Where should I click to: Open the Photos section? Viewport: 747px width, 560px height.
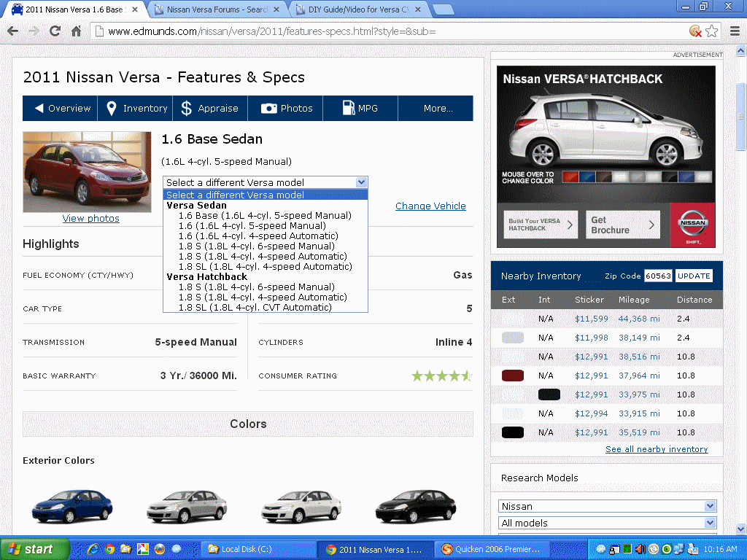pos(285,108)
